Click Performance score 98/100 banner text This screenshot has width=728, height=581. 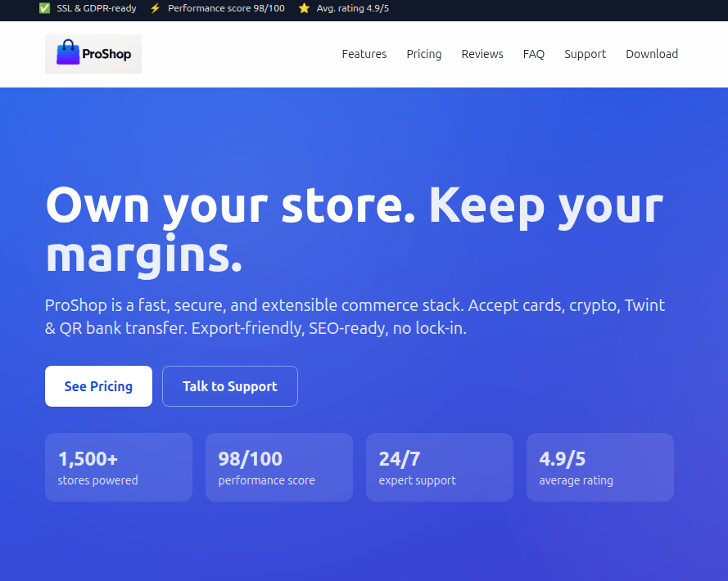(226, 8)
